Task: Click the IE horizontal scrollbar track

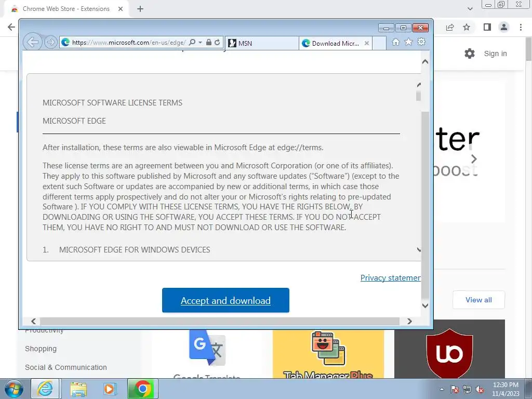Action: (x=220, y=321)
